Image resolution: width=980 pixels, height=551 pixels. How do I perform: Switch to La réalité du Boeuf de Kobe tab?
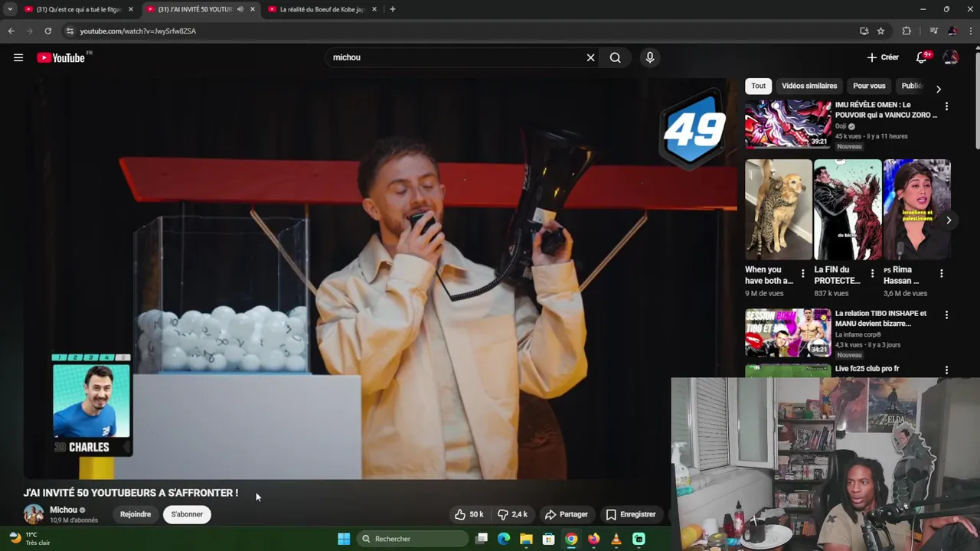[x=321, y=9]
